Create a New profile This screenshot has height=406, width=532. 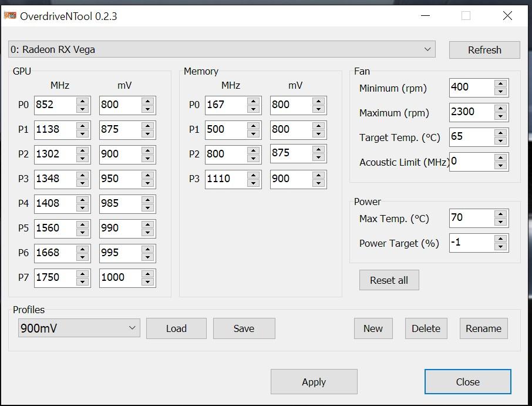tap(373, 328)
